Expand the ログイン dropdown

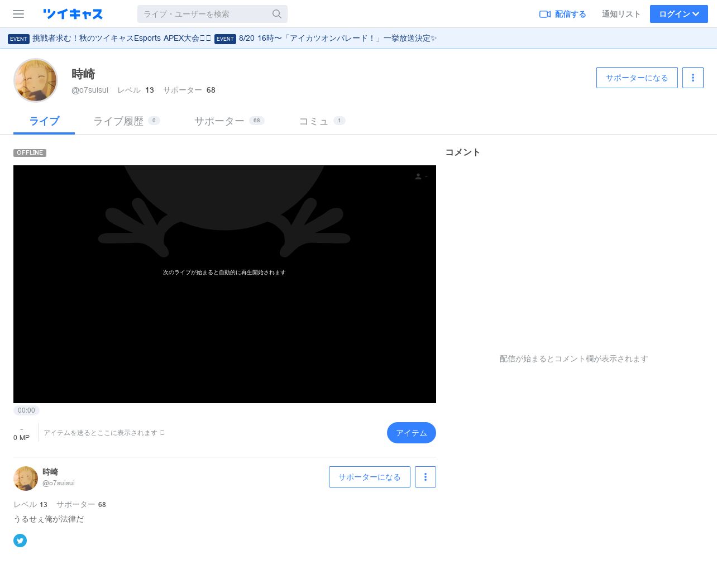679,14
